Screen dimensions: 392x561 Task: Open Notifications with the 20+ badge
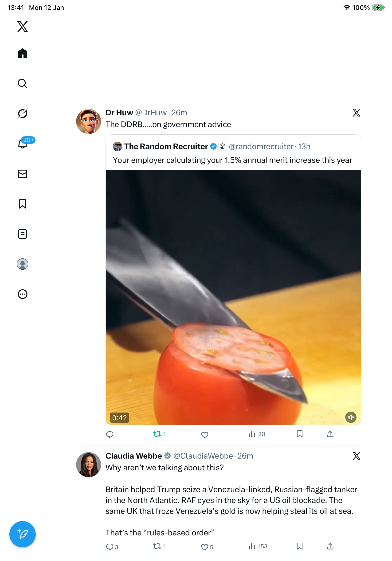pos(23,144)
